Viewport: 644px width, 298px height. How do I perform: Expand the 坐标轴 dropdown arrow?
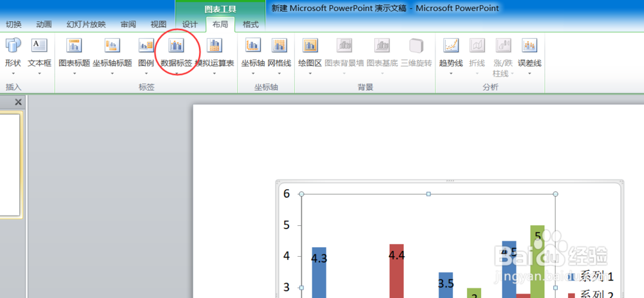pyautogui.click(x=253, y=74)
